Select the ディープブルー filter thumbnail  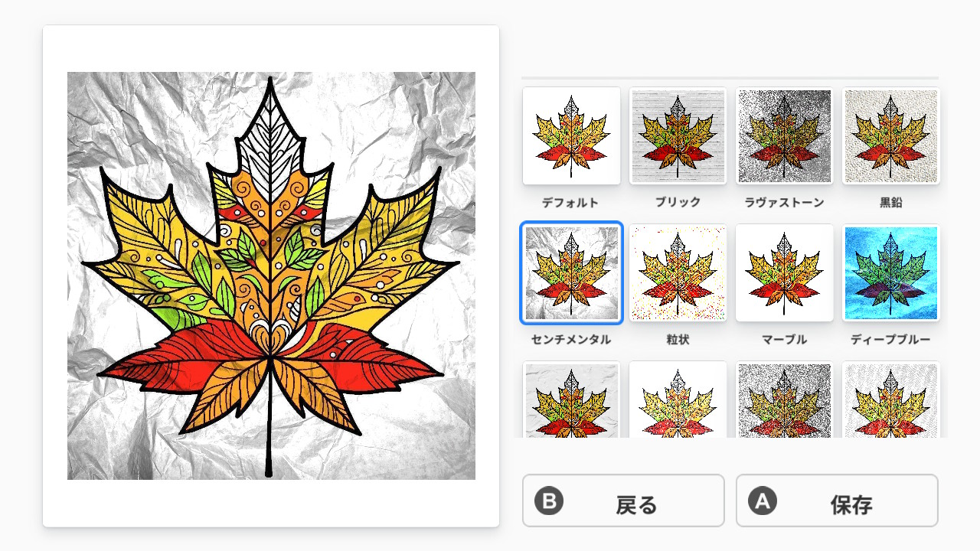[891, 272]
